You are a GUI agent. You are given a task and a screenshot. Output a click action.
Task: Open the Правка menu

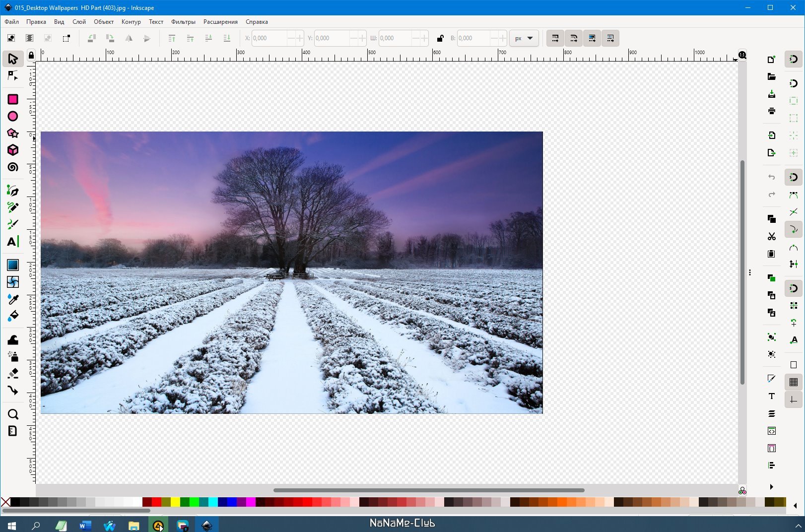click(36, 22)
